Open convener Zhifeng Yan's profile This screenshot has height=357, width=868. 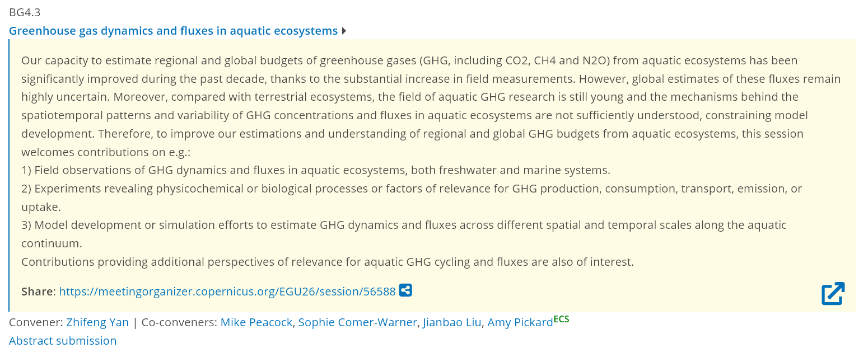(x=97, y=322)
